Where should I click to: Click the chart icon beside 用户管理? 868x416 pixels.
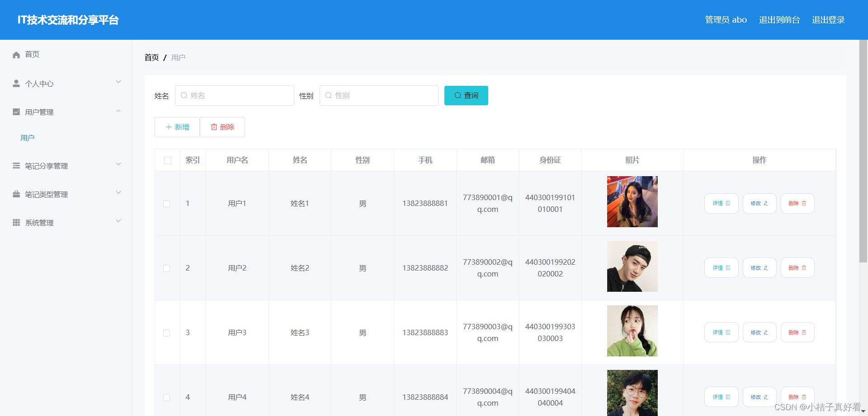click(x=16, y=112)
